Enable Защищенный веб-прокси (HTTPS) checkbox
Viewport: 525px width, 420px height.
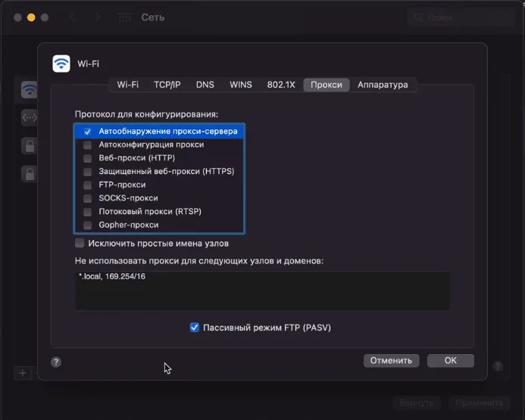87,172
